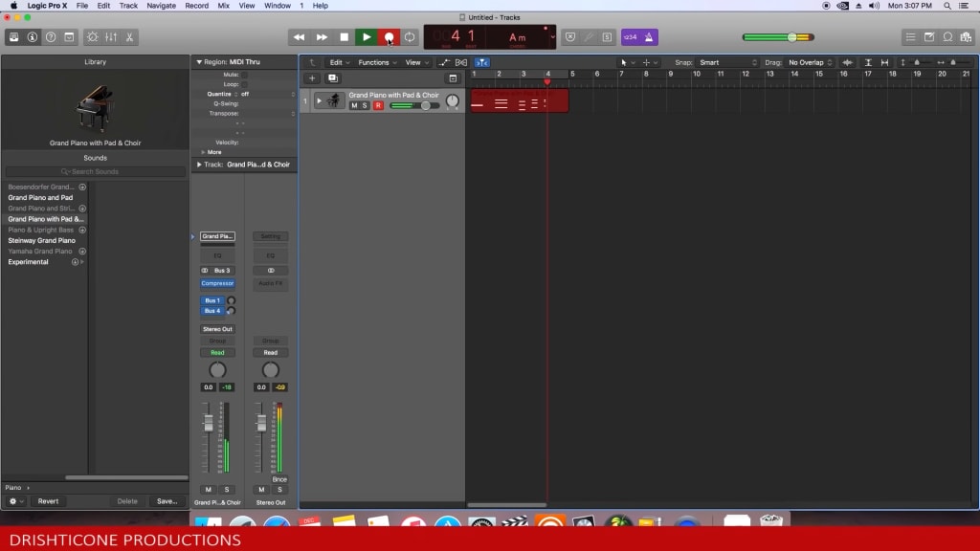Open Smart Controls icon
The height and width of the screenshot is (551, 980).
point(93,37)
